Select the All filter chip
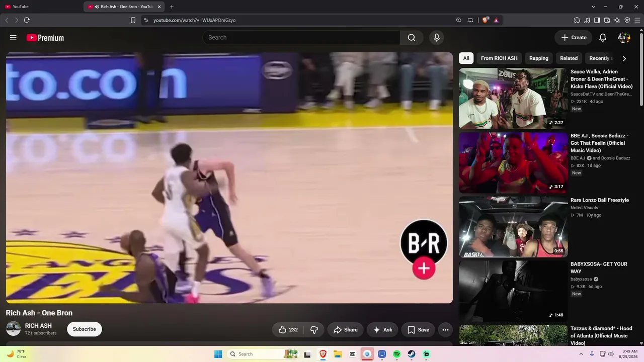This screenshot has width=644, height=362. point(466,58)
